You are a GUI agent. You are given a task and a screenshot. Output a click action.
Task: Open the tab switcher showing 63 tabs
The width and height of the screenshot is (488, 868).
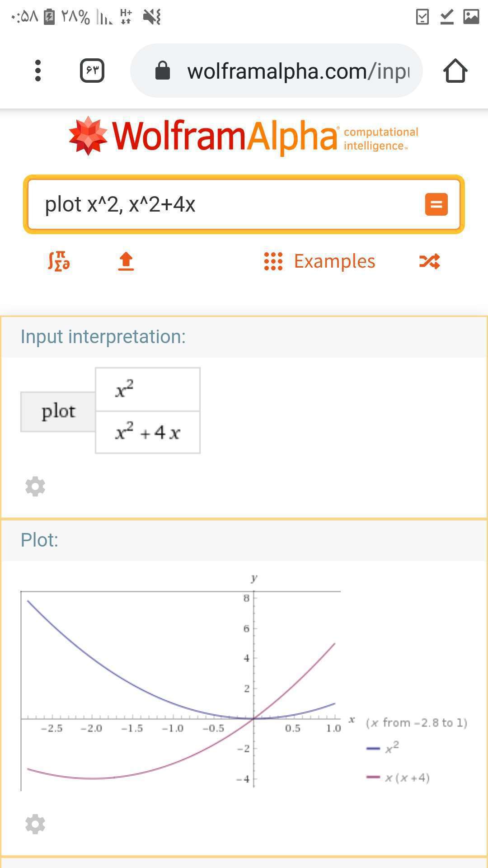92,71
